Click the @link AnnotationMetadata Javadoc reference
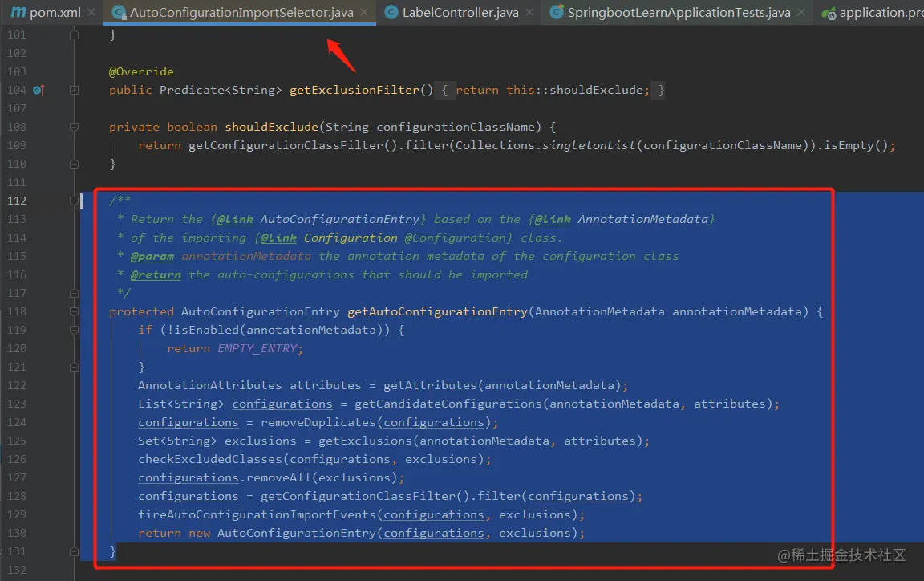This screenshot has width=924, height=581. [621, 219]
